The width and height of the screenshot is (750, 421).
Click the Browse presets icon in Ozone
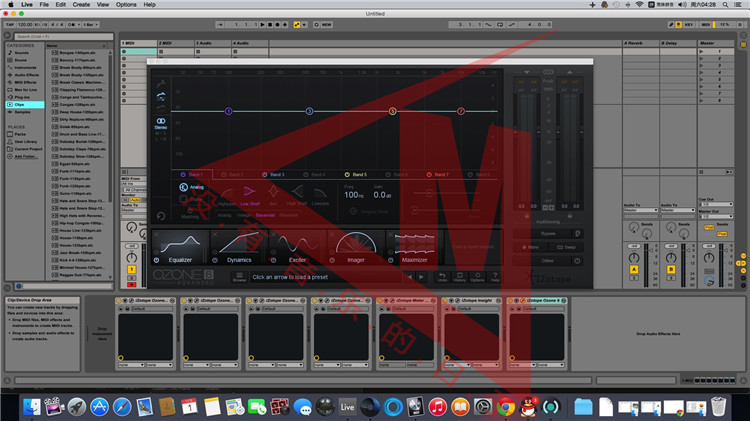[239, 277]
